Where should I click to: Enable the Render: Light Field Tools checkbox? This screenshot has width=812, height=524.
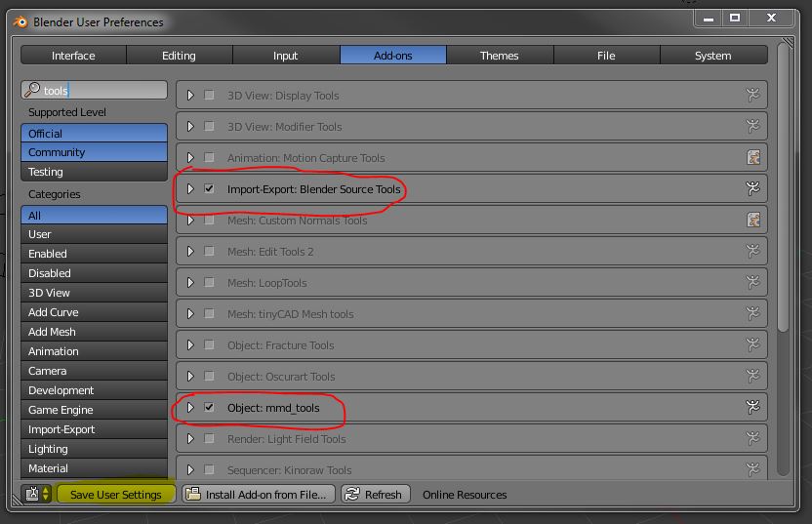point(209,438)
